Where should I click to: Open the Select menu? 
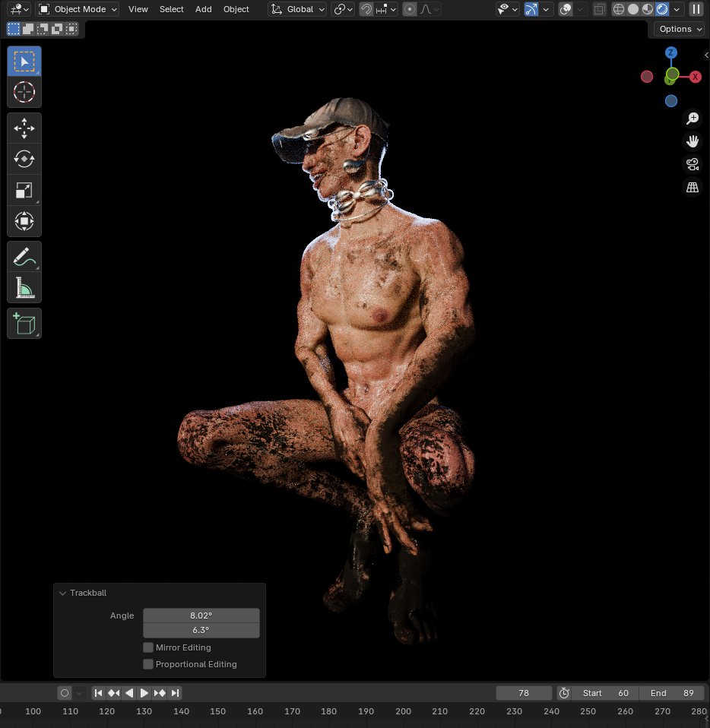[171, 9]
